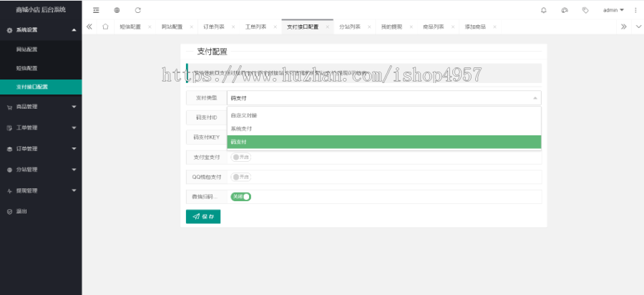Screen dimensions: 644x295
Task: Click the gear icon beside 系统设置
Action: (x=9, y=30)
